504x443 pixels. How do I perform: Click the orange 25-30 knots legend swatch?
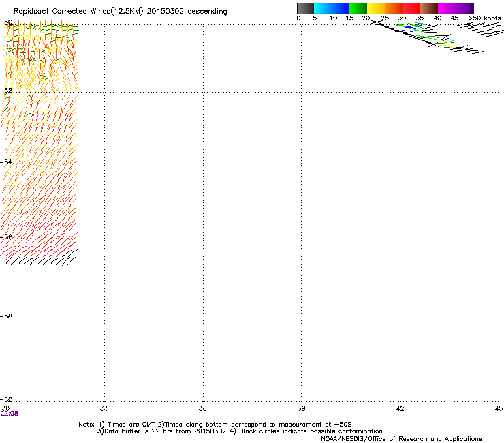(x=394, y=8)
